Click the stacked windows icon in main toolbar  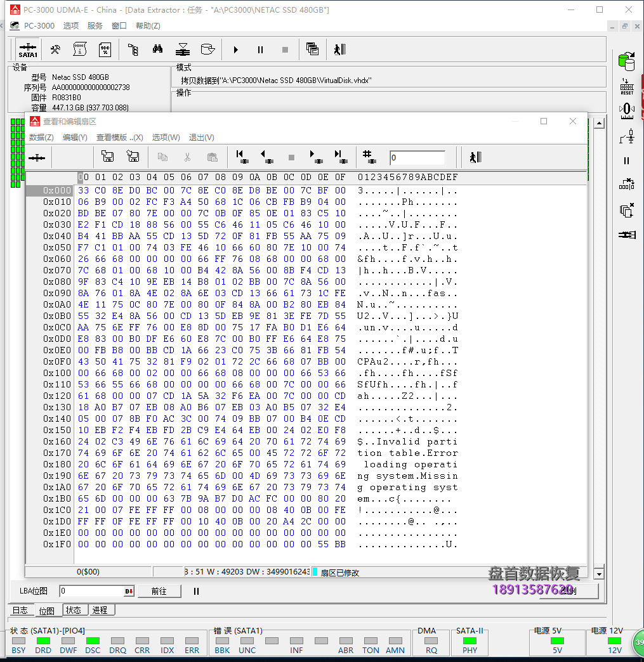[312, 49]
